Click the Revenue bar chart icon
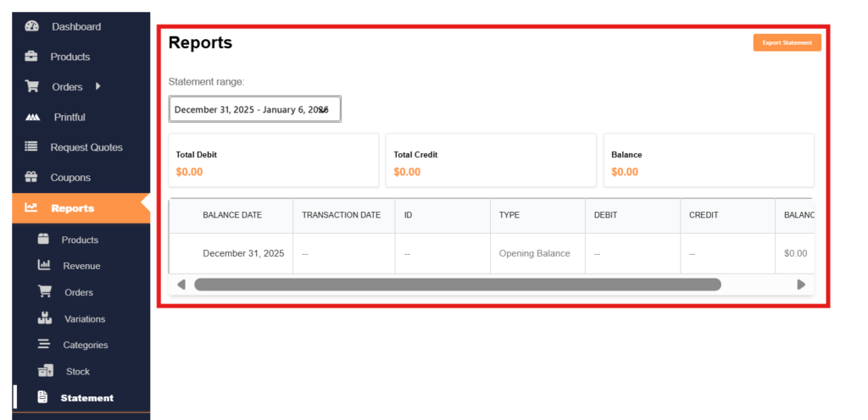Image resolution: width=868 pixels, height=420 pixels. [44, 266]
